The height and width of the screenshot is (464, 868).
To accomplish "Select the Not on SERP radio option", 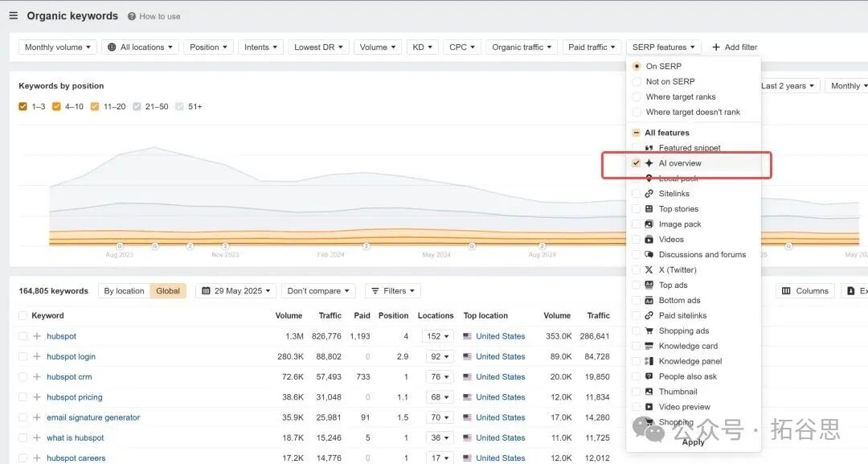I will (x=637, y=81).
